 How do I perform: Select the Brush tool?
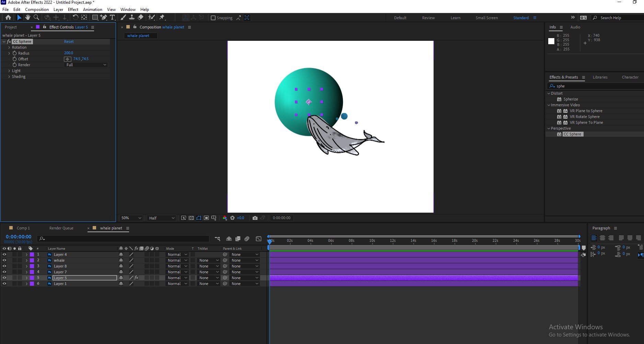pyautogui.click(x=123, y=17)
